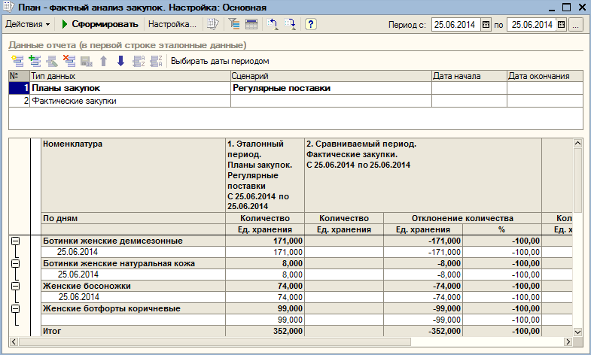This screenshot has height=364, width=591.
Task: Collapse the Женские ботфорты коричневые group
Action: pos(16,308)
